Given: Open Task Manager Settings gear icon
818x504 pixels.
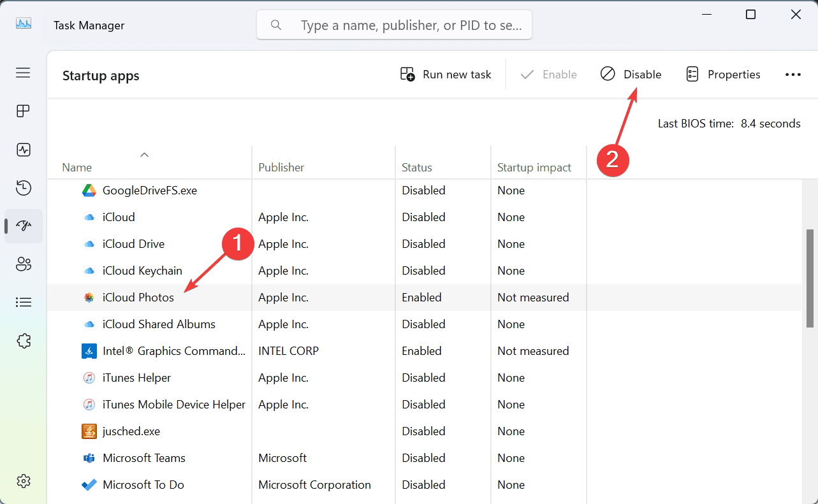Looking at the screenshot, I should pyautogui.click(x=24, y=481).
